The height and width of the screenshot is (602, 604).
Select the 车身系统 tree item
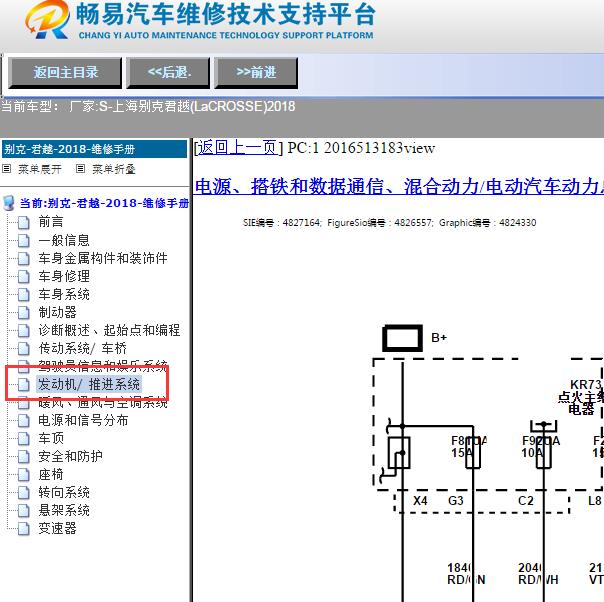64,294
